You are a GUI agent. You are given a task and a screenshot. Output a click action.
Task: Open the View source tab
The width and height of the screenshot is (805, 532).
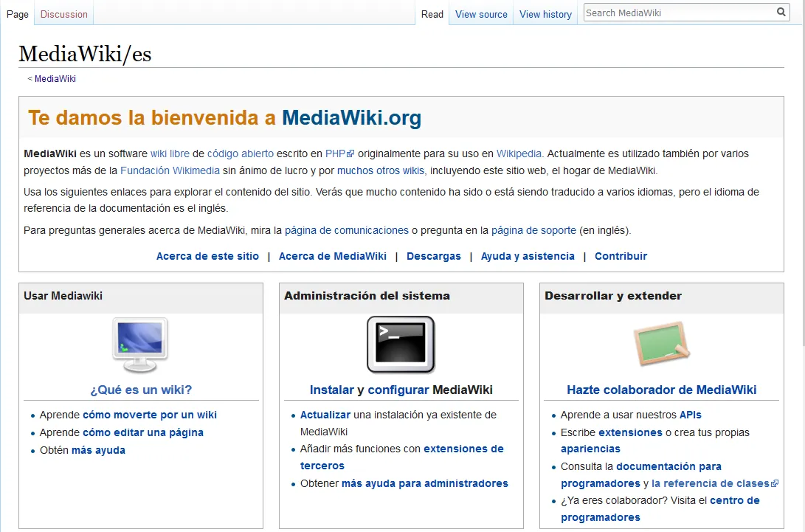(481, 14)
